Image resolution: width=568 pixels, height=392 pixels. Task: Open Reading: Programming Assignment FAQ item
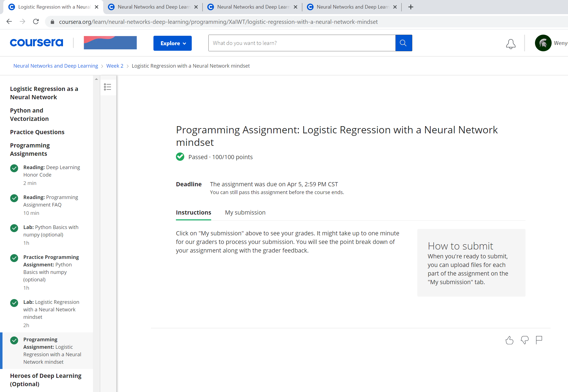click(51, 201)
